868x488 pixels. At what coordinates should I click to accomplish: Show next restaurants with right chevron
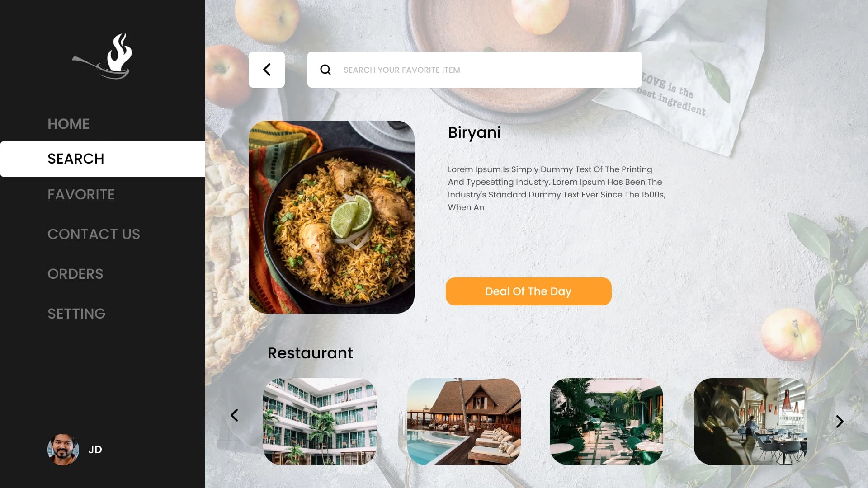pos(840,422)
